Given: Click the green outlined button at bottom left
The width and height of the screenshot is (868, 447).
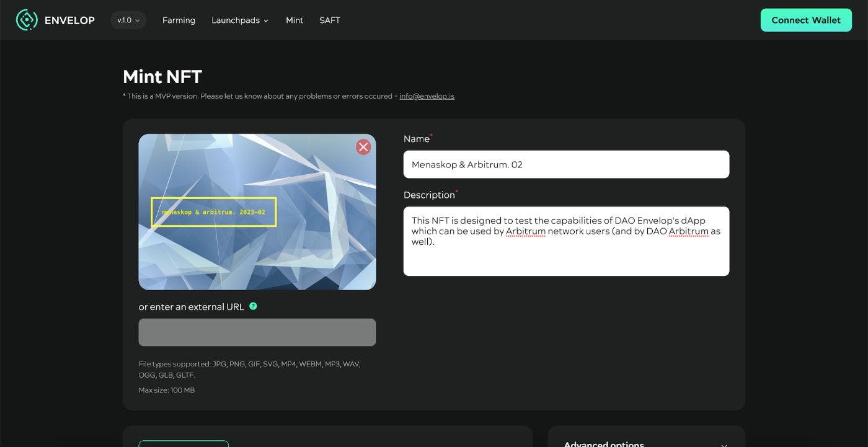Looking at the screenshot, I should click(x=184, y=443).
